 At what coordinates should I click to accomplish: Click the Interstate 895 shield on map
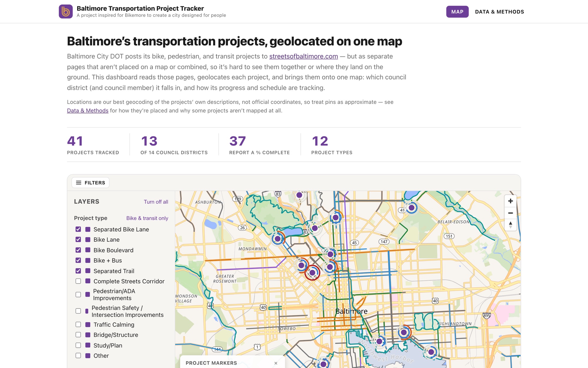point(487,316)
